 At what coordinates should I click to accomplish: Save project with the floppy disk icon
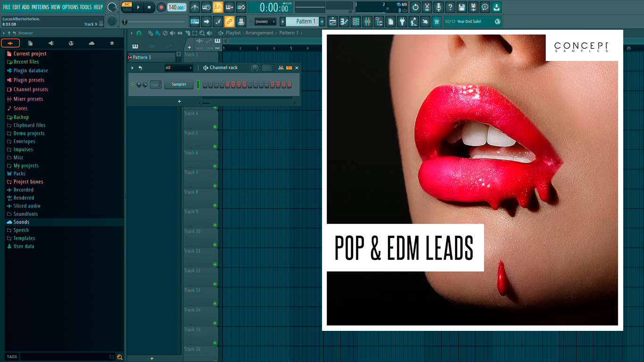pyautogui.click(x=462, y=7)
